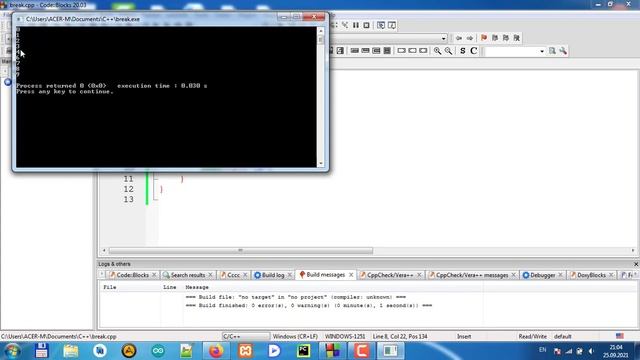
Task: Open Firefox from the taskbar
Action: click(x=216, y=351)
